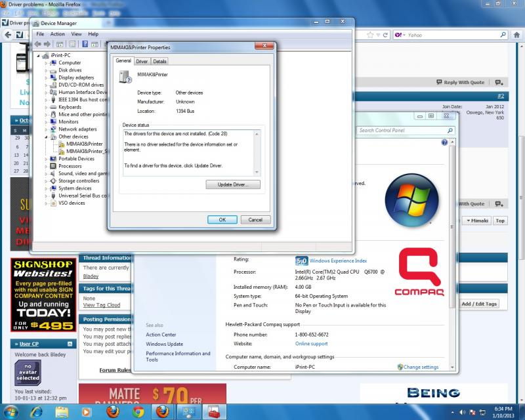This screenshot has height=420, width=525.
Task: Launch Google Chrome from the taskbar
Action: [138, 411]
